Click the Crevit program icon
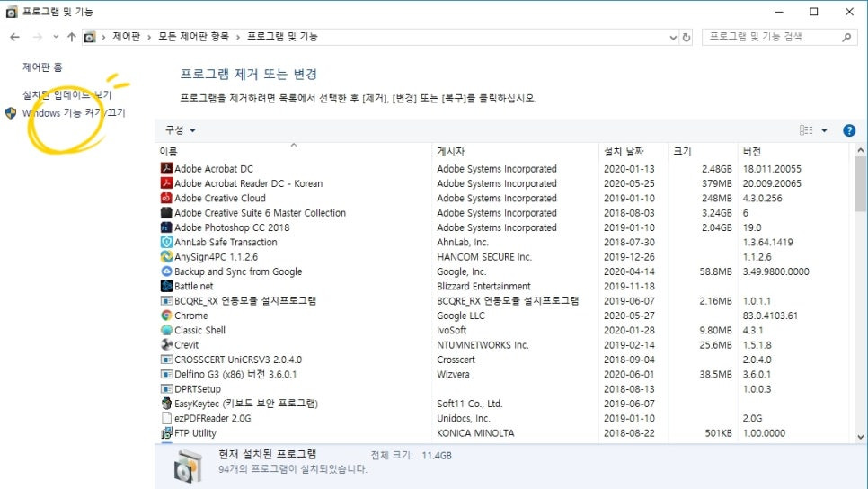The width and height of the screenshot is (868, 489). 166,344
